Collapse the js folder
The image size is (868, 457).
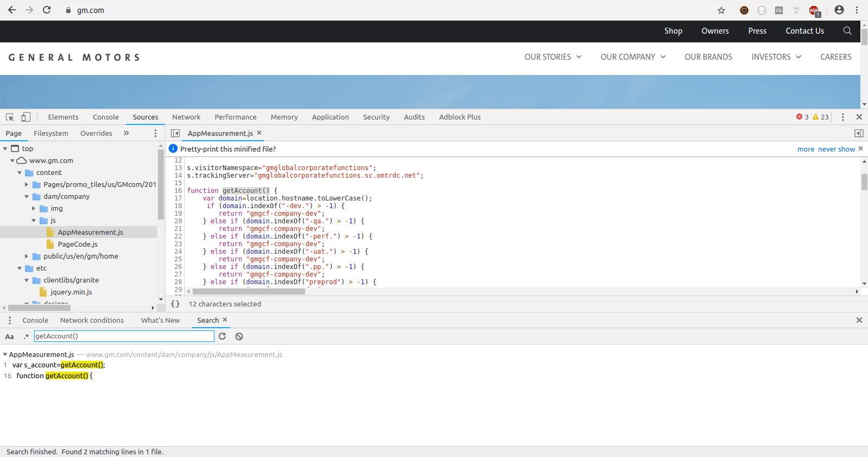click(x=33, y=220)
